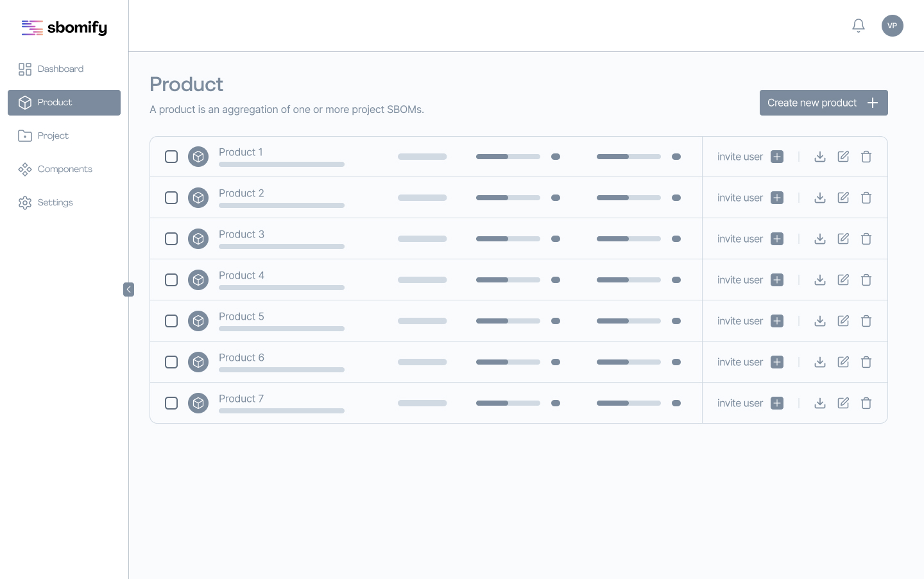Image resolution: width=924 pixels, height=579 pixels.
Task: Open the VP user avatar menu
Action: [893, 26]
